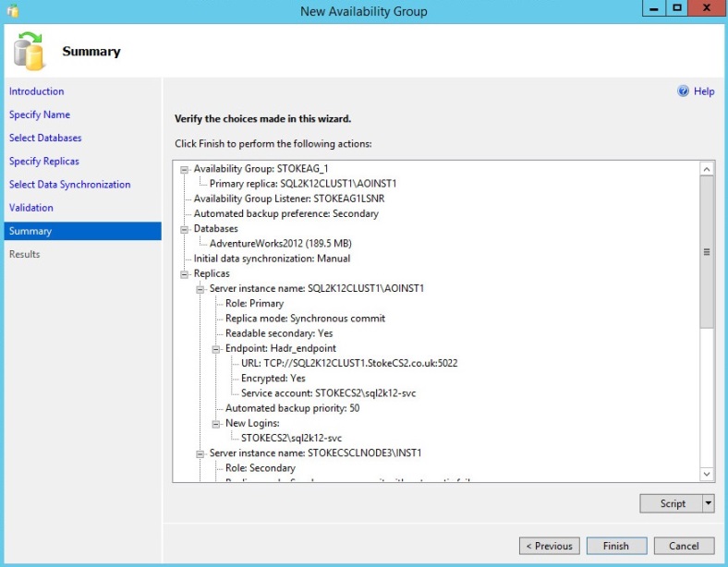
Task: Select 'Primary replica: SQL2K12CLUST1\AOINST1' row
Action: [x=303, y=184]
